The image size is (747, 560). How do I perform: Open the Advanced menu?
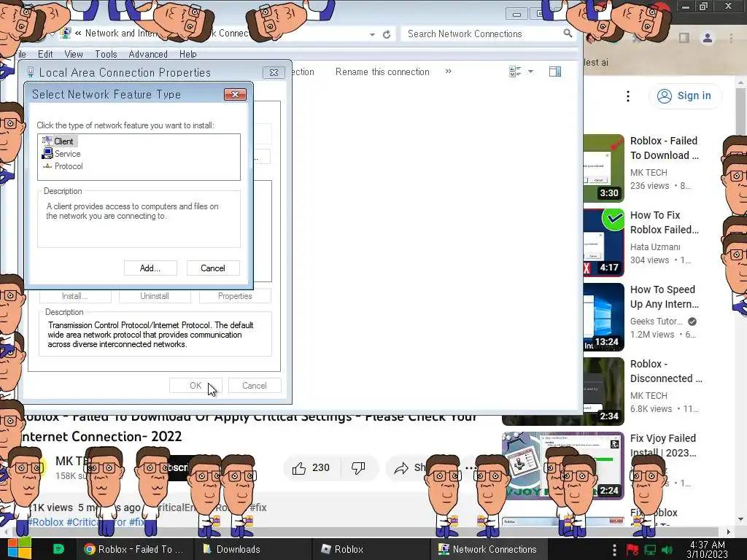148,54
